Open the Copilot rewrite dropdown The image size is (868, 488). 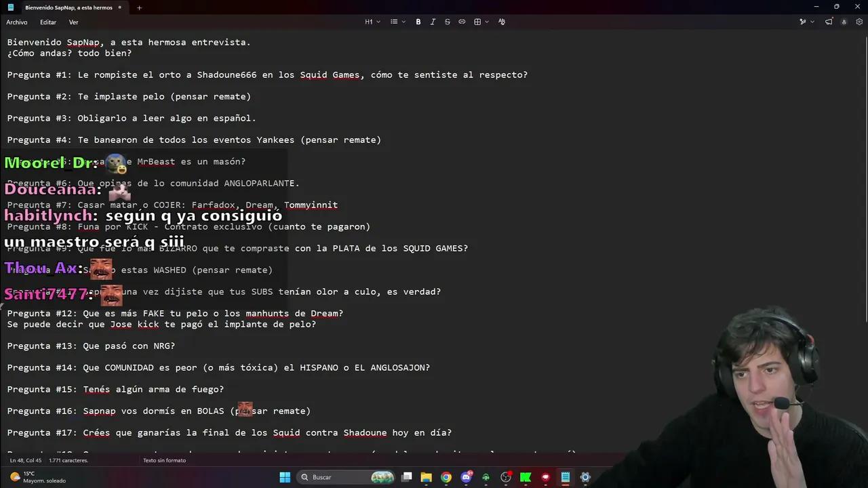pyautogui.click(x=806, y=22)
